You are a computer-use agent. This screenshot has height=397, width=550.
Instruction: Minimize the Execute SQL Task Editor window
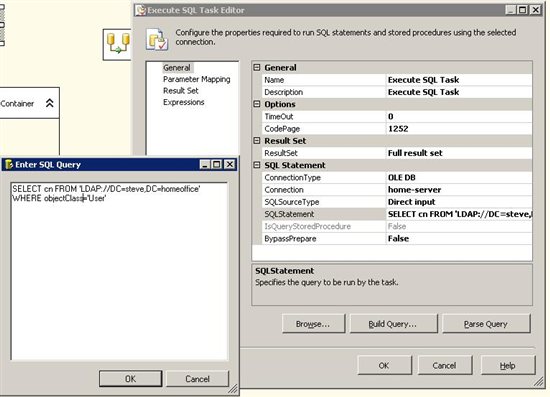pos(511,10)
